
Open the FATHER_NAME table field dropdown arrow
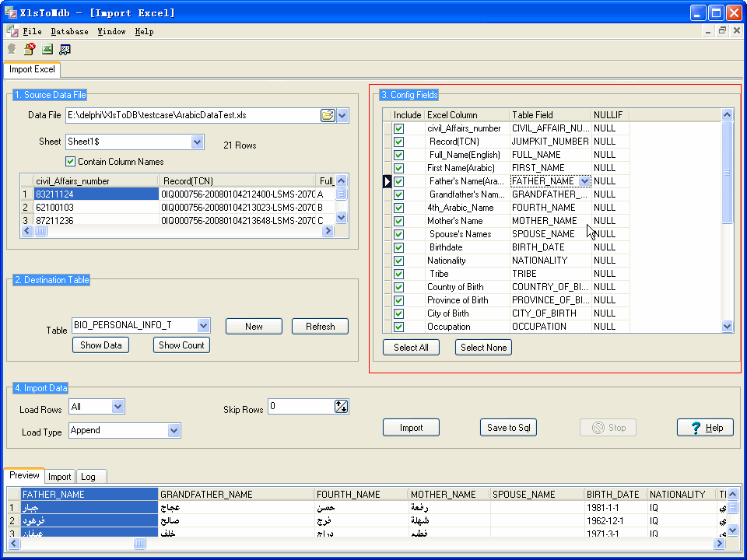[x=584, y=181]
